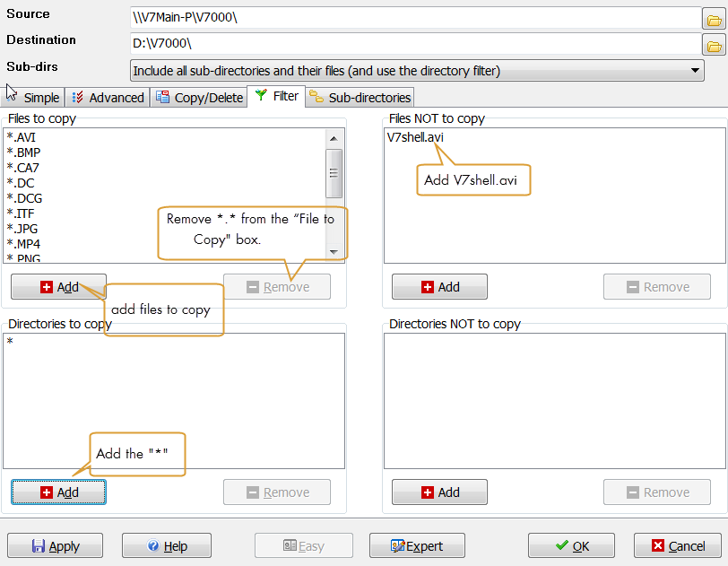Confirm with the OK button
This screenshot has height=566, width=728.
(571, 545)
